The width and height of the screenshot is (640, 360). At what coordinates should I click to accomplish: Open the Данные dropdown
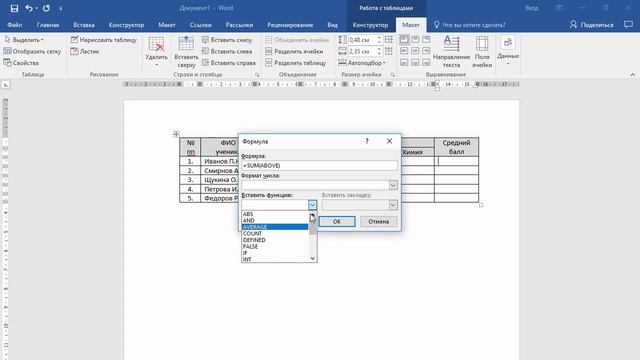508,51
